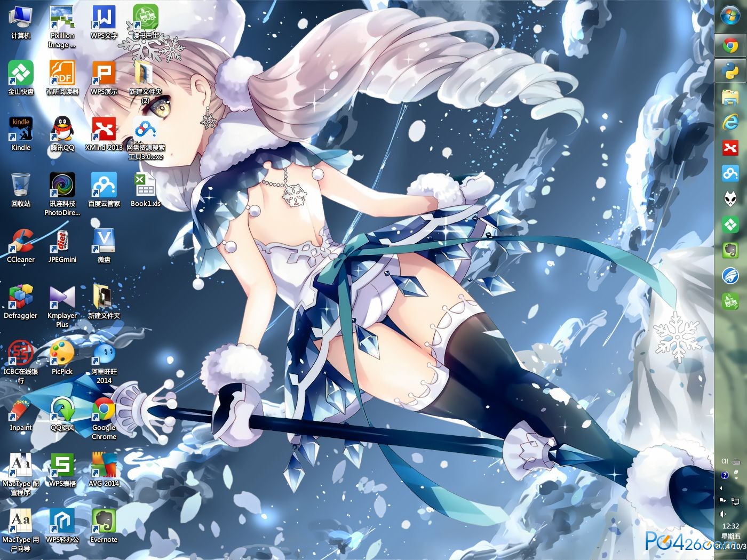Image resolution: width=747 pixels, height=560 pixels.
Task: Open the 计算机 (Computer) desktop icon
Action: point(21,22)
